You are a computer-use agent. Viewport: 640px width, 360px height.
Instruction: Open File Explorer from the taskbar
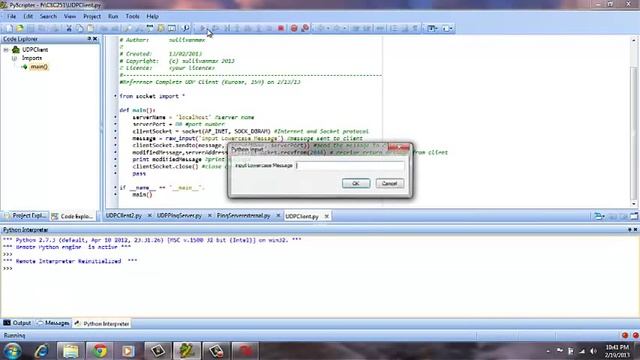pyautogui.click(x=71, y=351)
